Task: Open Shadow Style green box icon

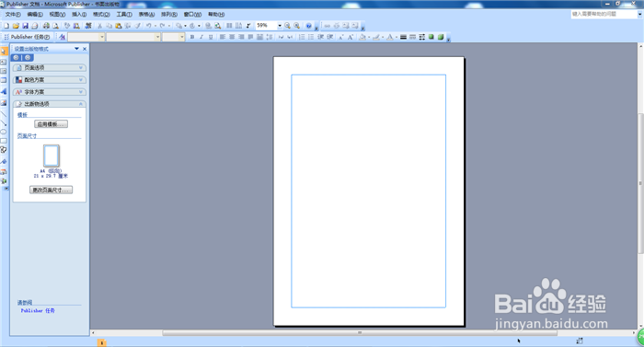Action: coord(431,37)
